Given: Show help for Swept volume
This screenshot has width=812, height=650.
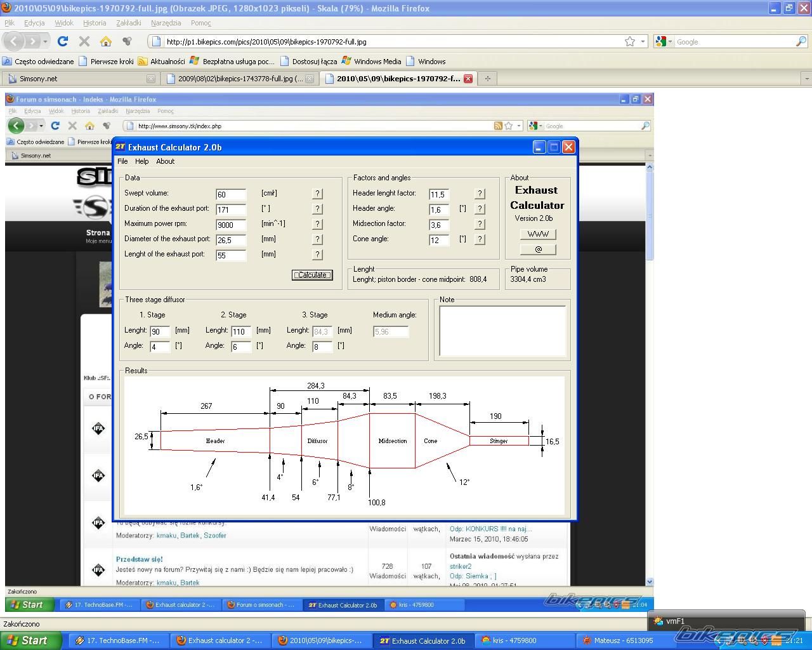Looking at the screenshot, I should pyautogui.click(x=317, y=194).
